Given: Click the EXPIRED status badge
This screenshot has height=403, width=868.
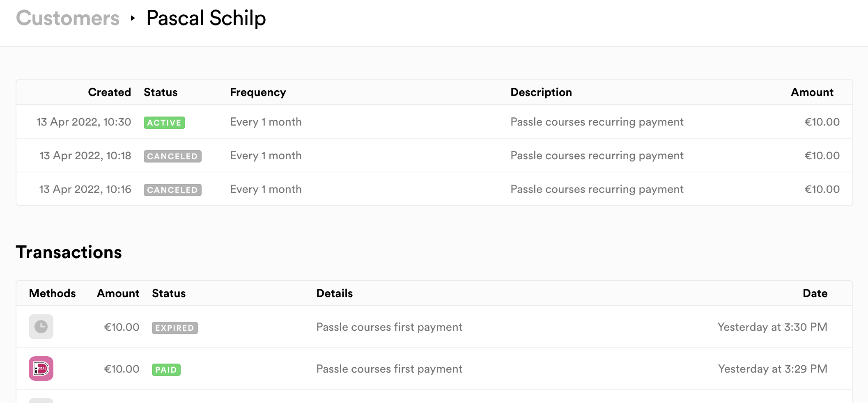Looking at the screenshot, I should coord(175,327).
